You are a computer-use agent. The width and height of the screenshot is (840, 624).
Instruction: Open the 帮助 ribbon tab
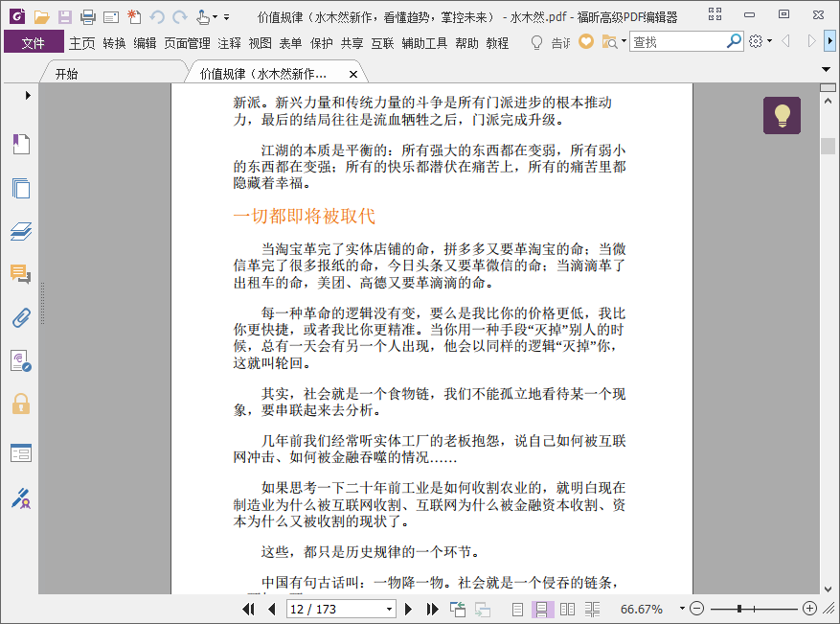[466, 43]
